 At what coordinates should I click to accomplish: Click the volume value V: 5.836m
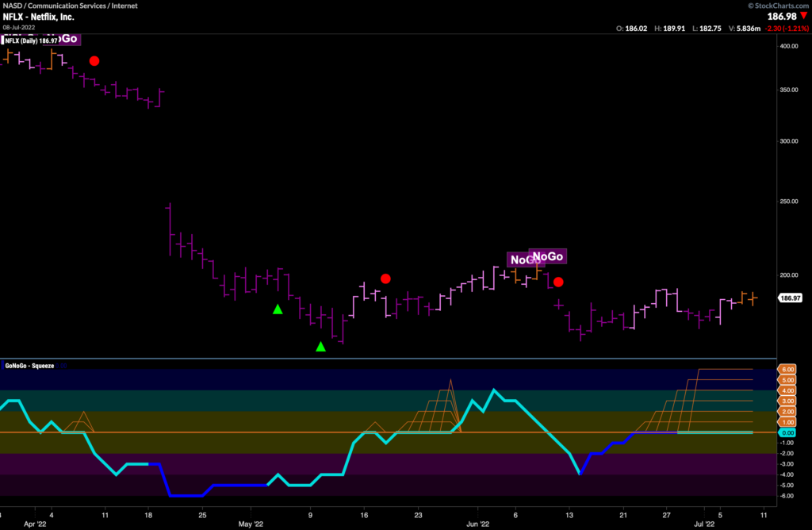[745, 29]
